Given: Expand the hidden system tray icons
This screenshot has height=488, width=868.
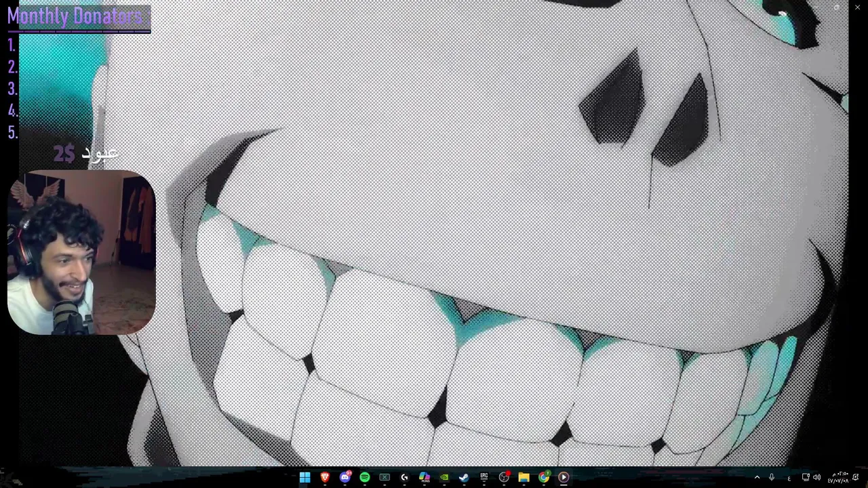Looking at the screenshot, I should point(757,477).
